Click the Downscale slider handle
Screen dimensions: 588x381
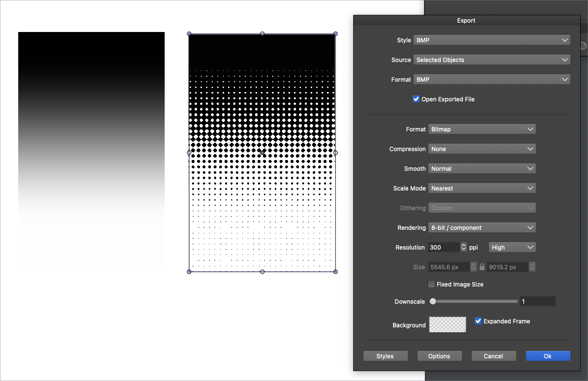coord(433,301)
